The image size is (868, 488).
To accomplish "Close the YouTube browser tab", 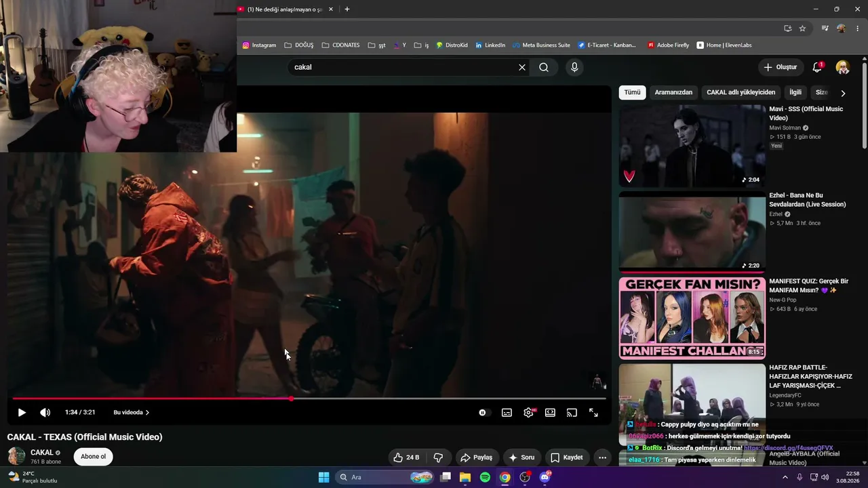I will tap(331, 9).
